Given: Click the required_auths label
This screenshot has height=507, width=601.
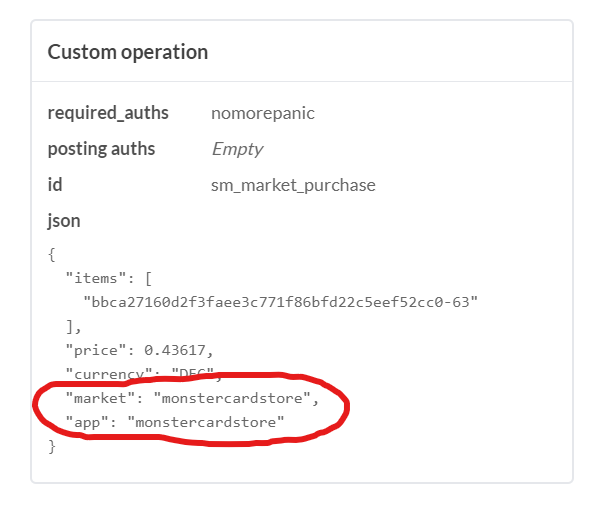Looking at the screenshot, I should click(108, 113).
